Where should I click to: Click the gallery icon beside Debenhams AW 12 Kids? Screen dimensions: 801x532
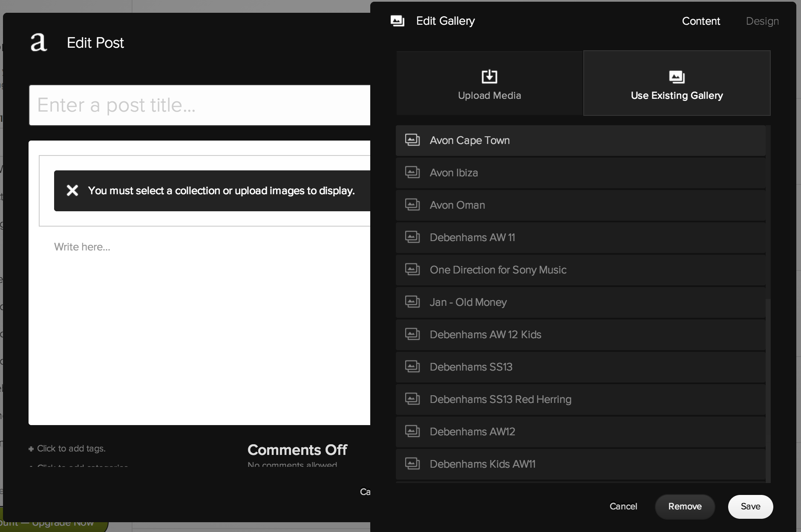[x=412, y=334]
